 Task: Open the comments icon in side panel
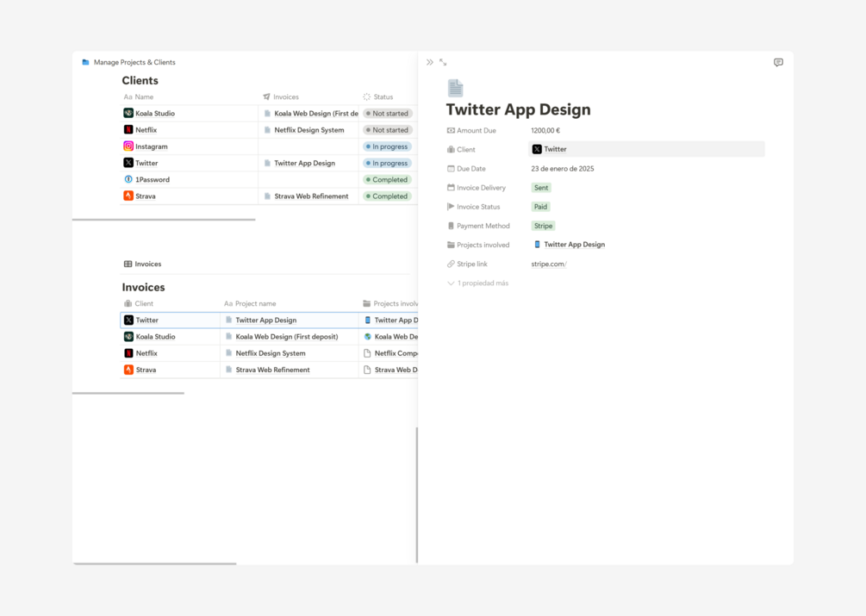coord(778,62)
